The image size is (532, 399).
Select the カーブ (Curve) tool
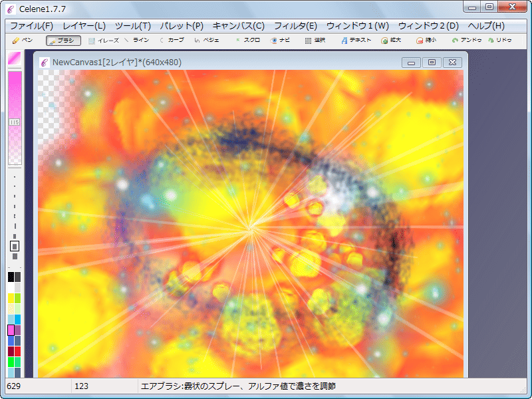click(x=172, y=41)
